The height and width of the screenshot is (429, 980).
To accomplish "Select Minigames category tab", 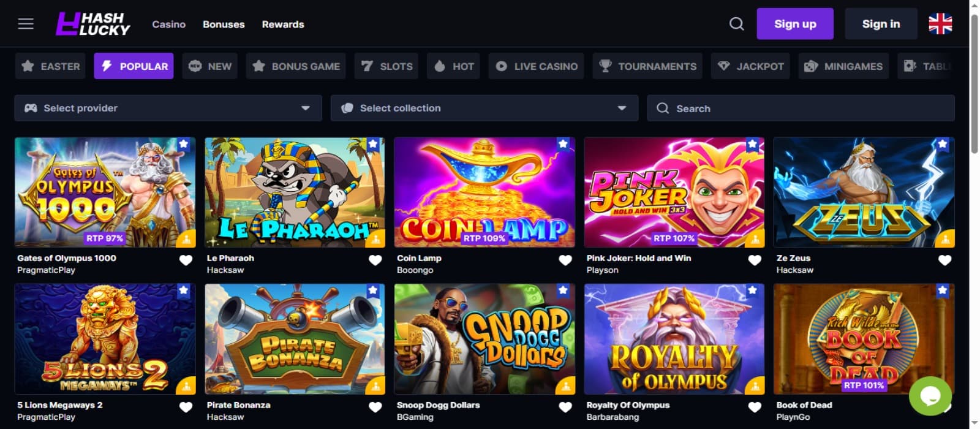I will (843, 66).
